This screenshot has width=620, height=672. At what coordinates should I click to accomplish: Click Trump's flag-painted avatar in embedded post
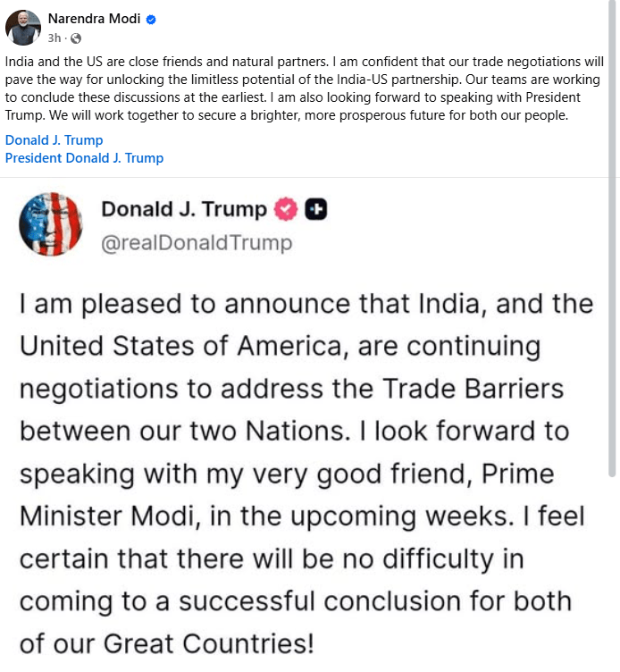coord(51,223)
